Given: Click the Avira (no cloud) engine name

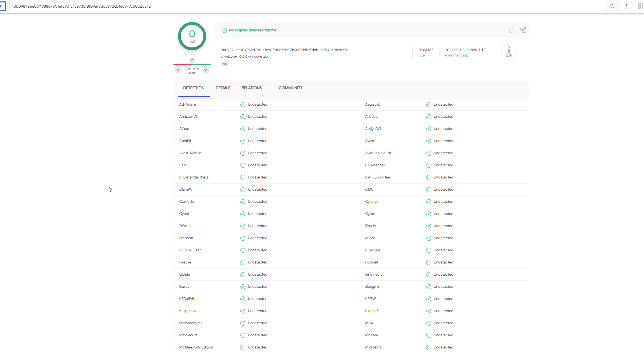Looking at the screenshot, I should (x=378, y=153).
